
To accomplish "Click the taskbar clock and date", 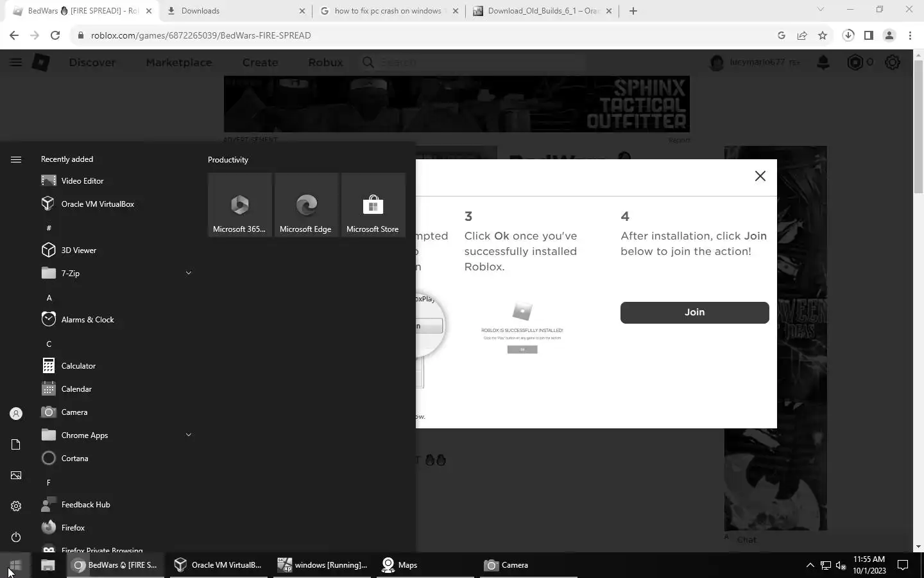I will point(869,565).
